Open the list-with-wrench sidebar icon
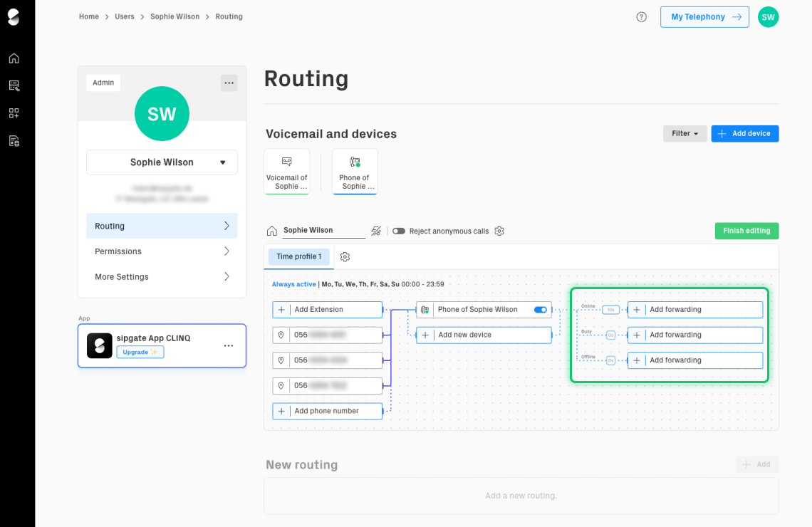 tap(14, 85)
